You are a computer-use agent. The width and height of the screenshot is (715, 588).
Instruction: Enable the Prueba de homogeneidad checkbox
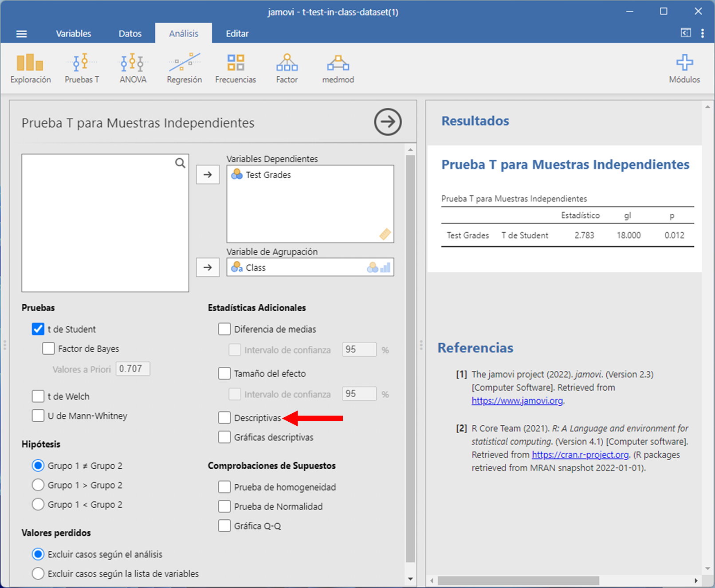(x=224, y=487)
